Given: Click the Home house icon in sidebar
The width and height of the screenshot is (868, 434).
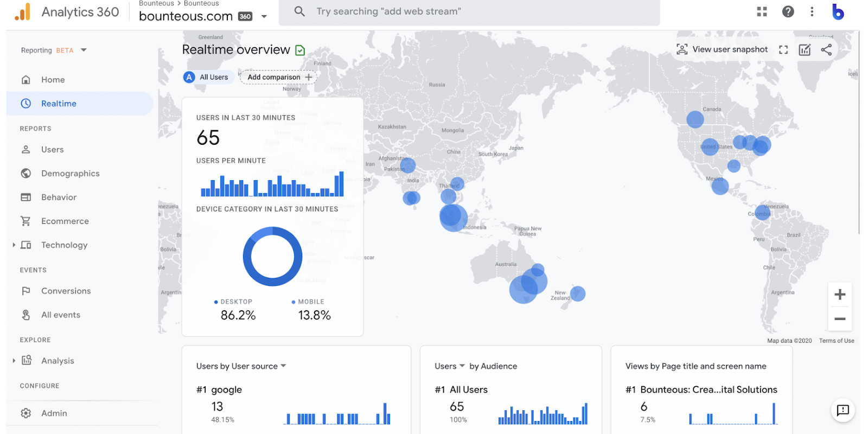Looking at the screenshot, I should 25,80.
